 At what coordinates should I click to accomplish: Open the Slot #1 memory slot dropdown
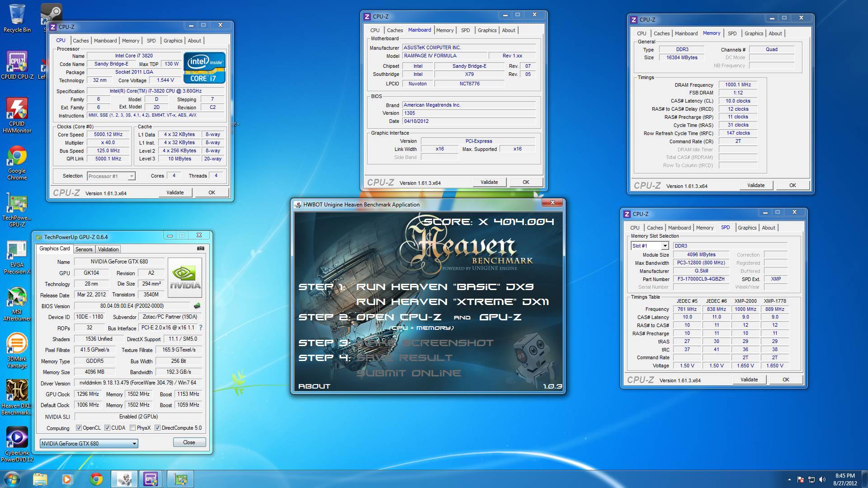[650, 246]
